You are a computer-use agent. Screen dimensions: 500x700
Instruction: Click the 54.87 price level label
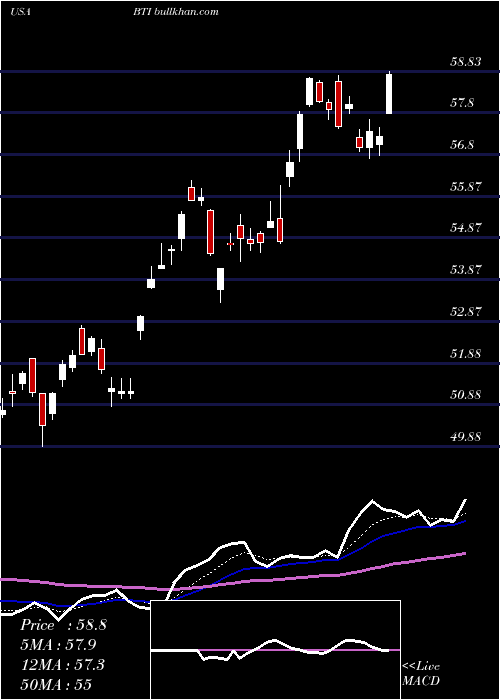coord(466,228)
